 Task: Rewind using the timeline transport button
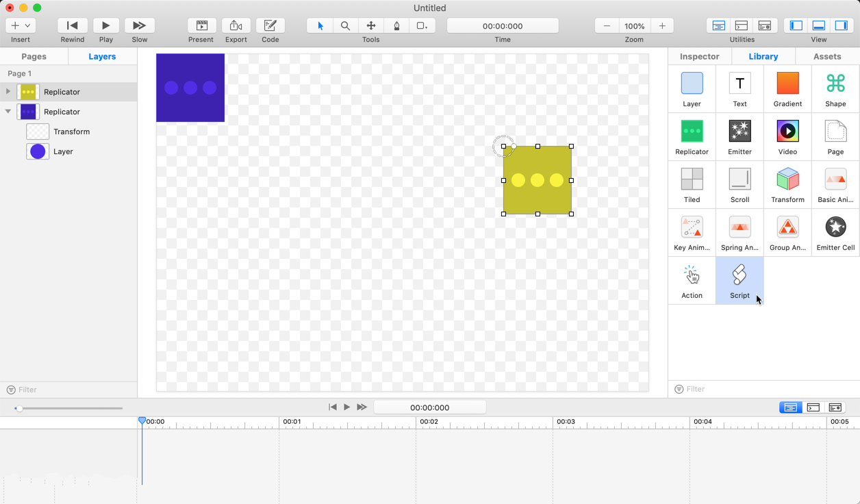[x=332, y=407]
